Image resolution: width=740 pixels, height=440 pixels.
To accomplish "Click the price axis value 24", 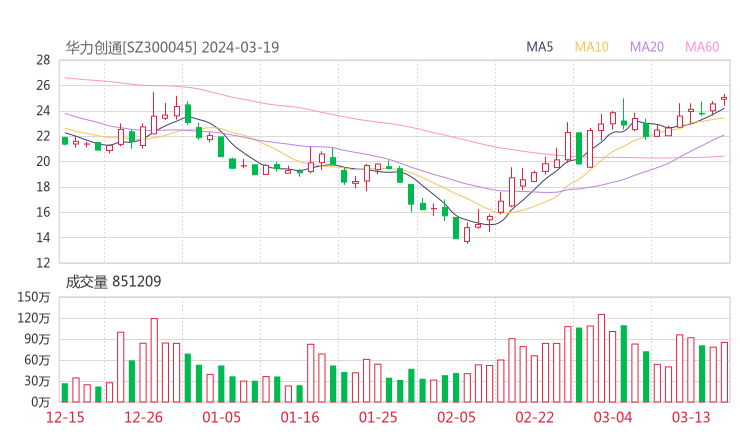I will (x=43, y=111).
